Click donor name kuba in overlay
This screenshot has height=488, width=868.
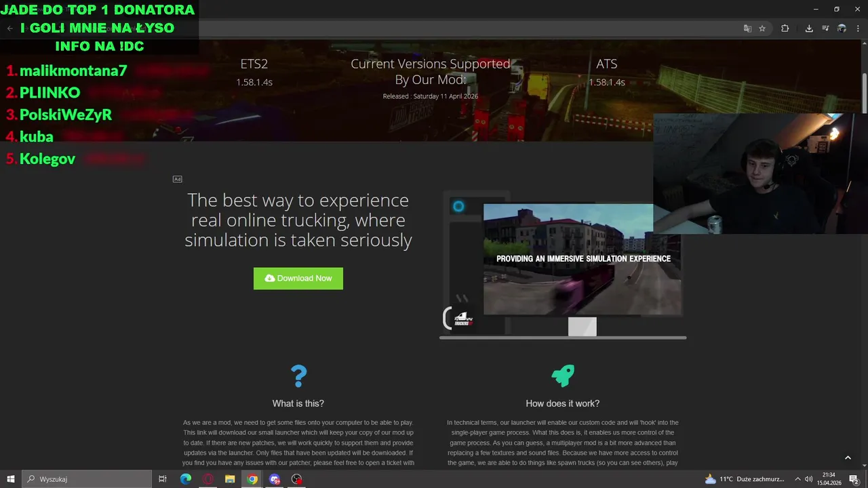37,136
